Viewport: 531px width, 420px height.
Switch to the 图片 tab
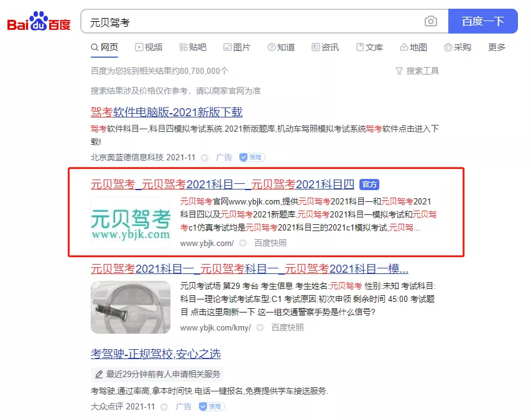[237, 47]
